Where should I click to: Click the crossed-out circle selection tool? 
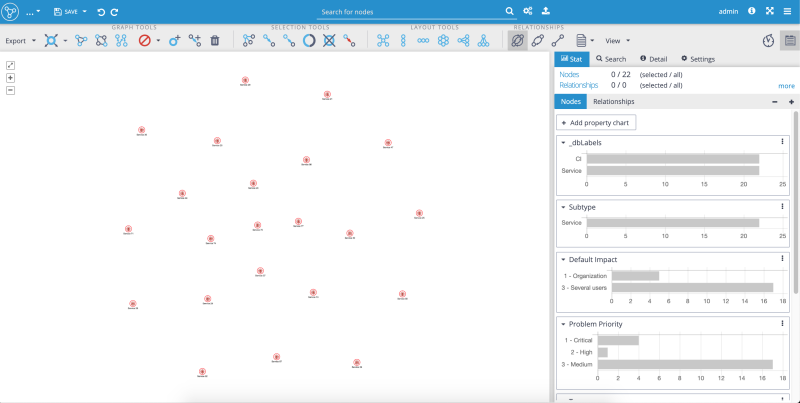329,40
